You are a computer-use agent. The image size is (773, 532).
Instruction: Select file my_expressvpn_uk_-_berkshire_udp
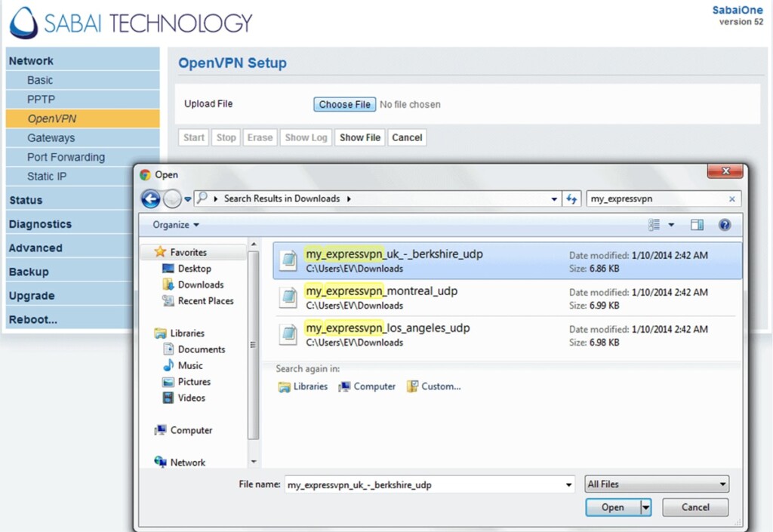point(507,261)
